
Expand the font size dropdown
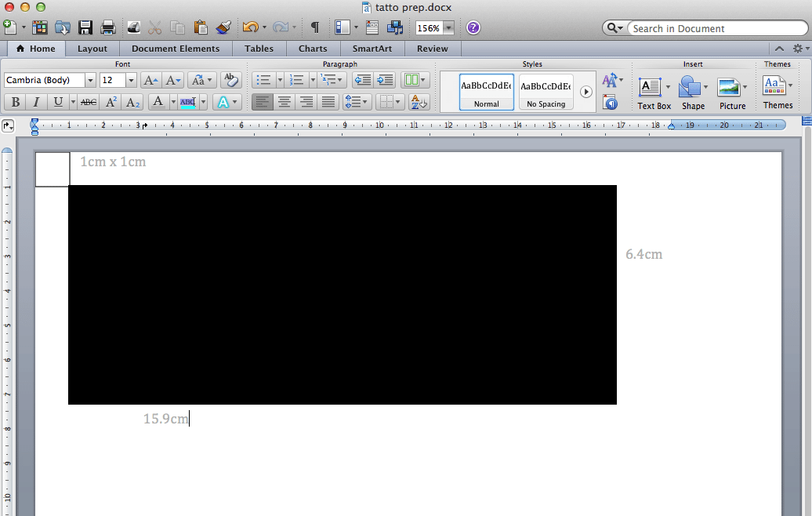pyautogui.click(x=131, y=80)
